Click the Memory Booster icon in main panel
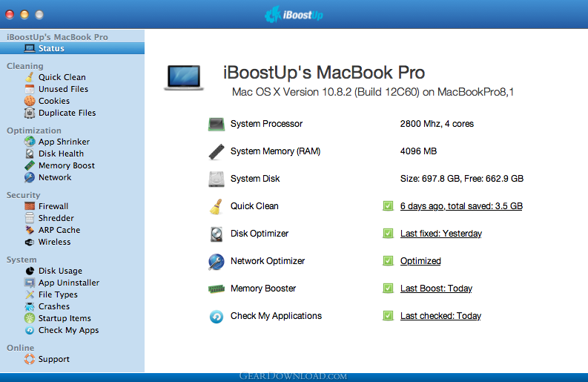The width and height of the screenshot is (588, 382). [x=217, y=289]
